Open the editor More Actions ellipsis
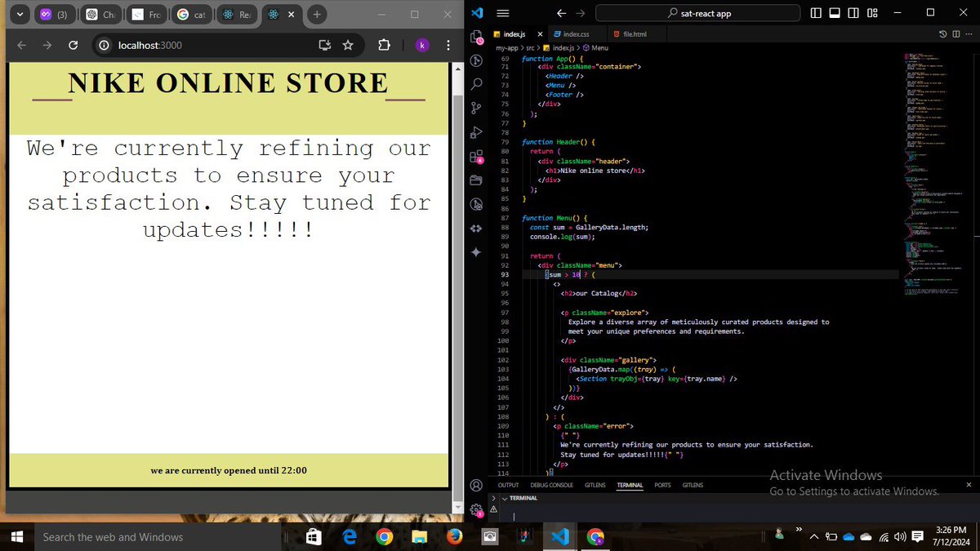The width and height of the screenshot is (980, 551). tap(968, 34)
